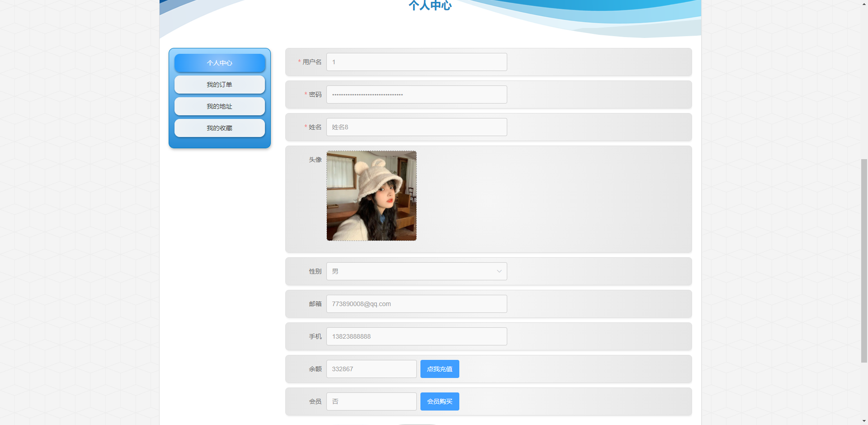
Task: Open the 性别 dropdown
Action: point(417,271)
